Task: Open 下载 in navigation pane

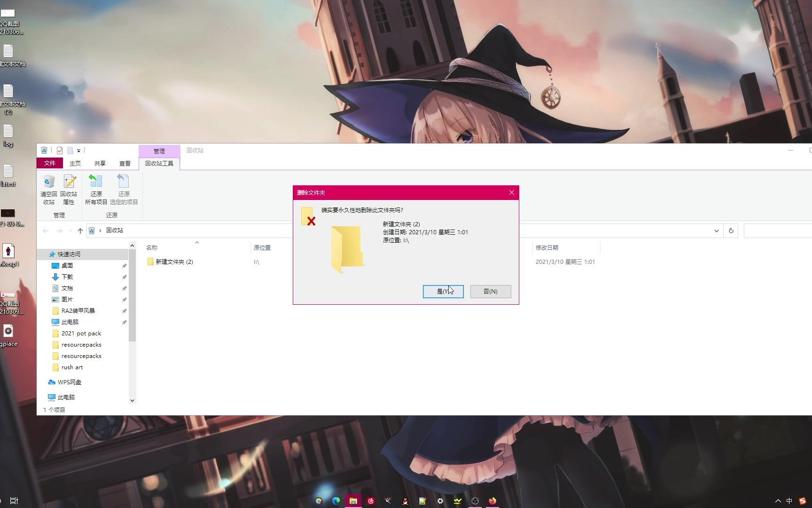Action: tap(67, 277)
